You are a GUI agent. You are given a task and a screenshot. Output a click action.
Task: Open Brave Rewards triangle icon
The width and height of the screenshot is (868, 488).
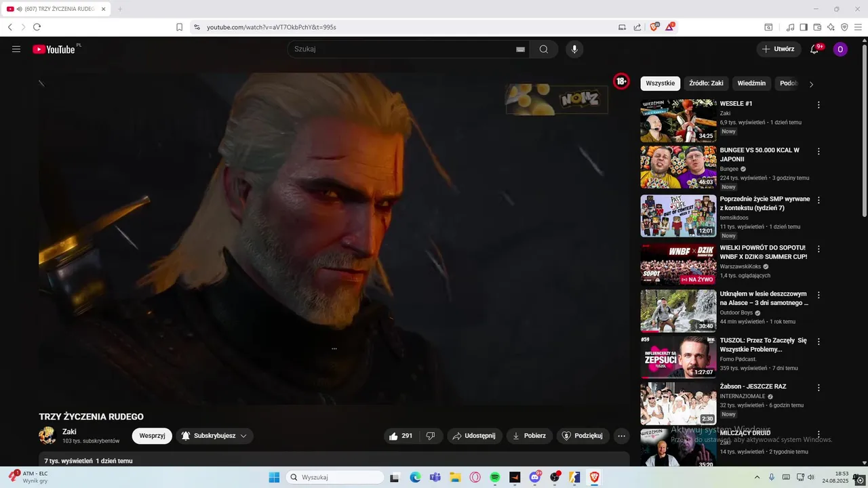669,27
